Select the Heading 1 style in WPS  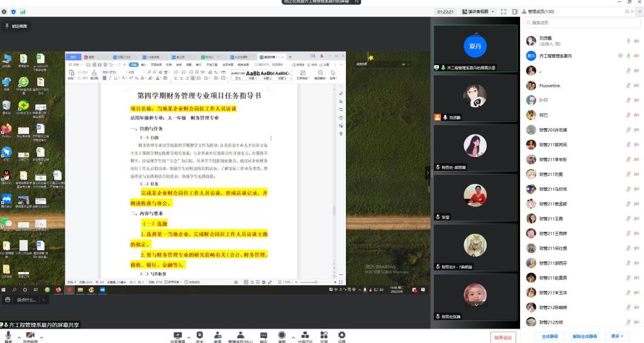253,75
